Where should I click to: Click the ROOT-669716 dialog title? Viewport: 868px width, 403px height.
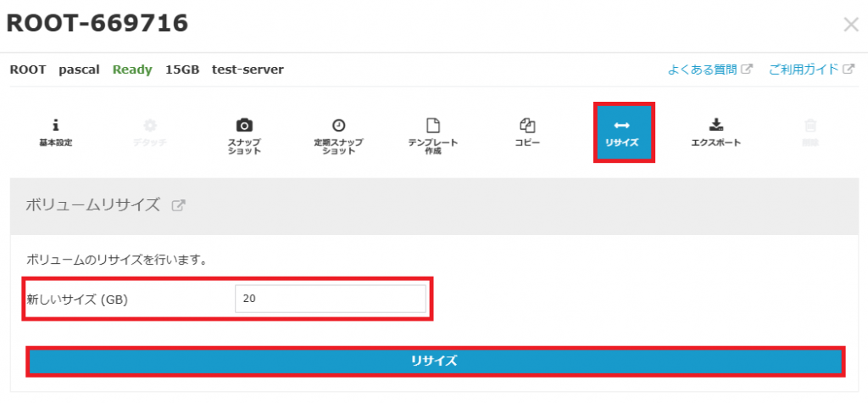coord(97,24)
